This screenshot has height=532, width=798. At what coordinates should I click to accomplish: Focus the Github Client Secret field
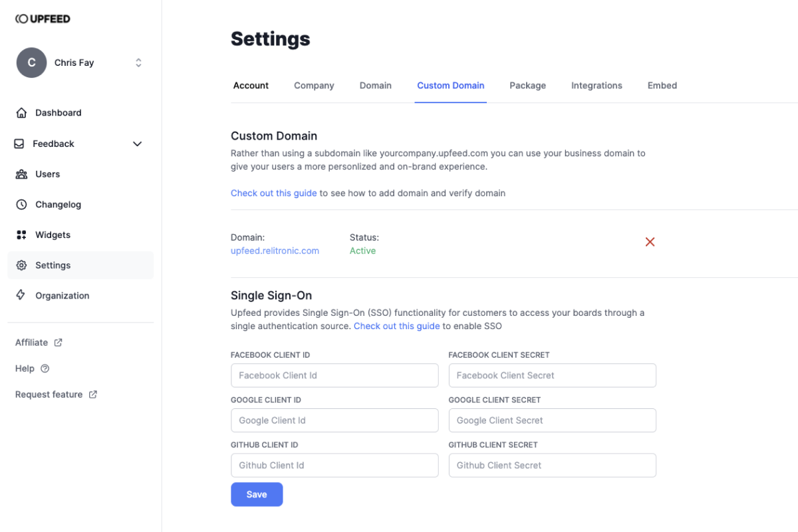553,465
